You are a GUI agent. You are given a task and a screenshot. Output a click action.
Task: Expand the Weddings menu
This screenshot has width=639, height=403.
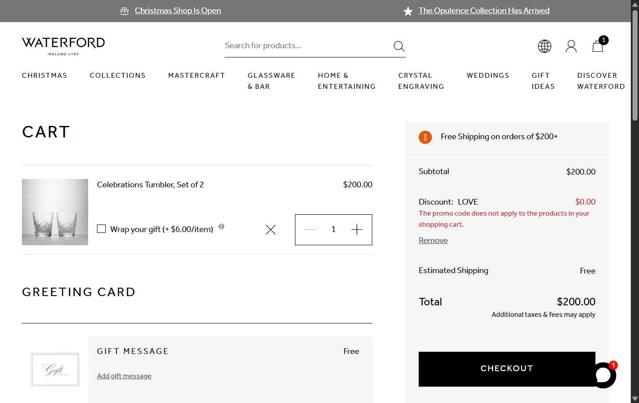[x=487, y=75]
